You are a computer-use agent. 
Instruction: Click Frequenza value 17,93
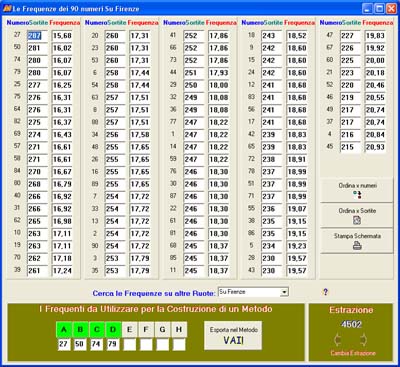click(219, 73)
